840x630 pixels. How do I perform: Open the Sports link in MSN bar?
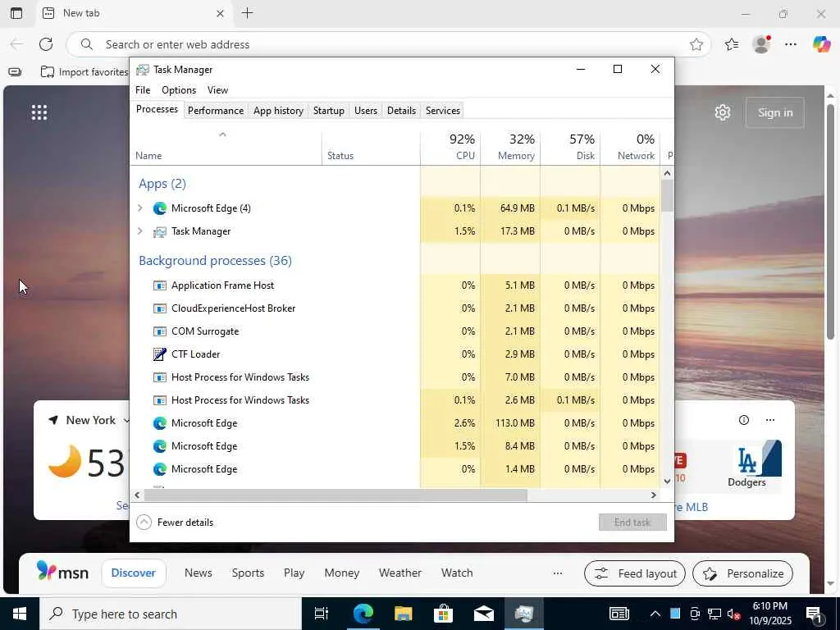(248, 573)
